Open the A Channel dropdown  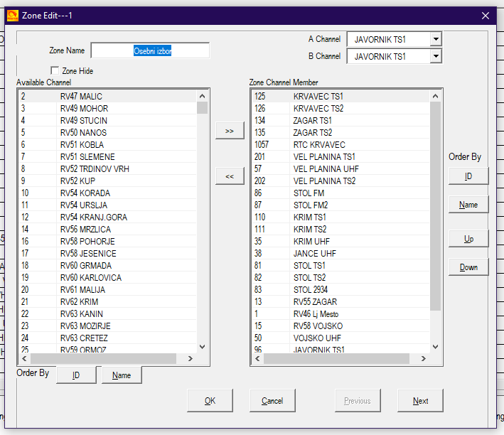click(436, 39)
